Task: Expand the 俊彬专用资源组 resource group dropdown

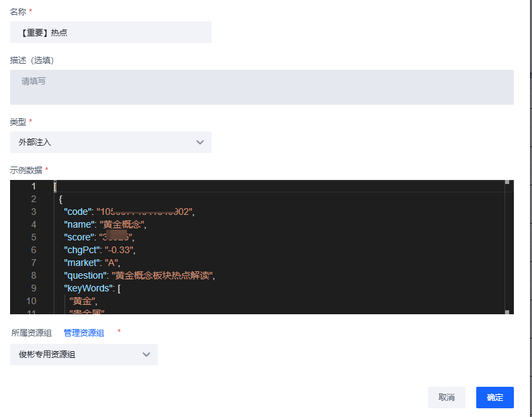Action: click(x=83, y=355)
